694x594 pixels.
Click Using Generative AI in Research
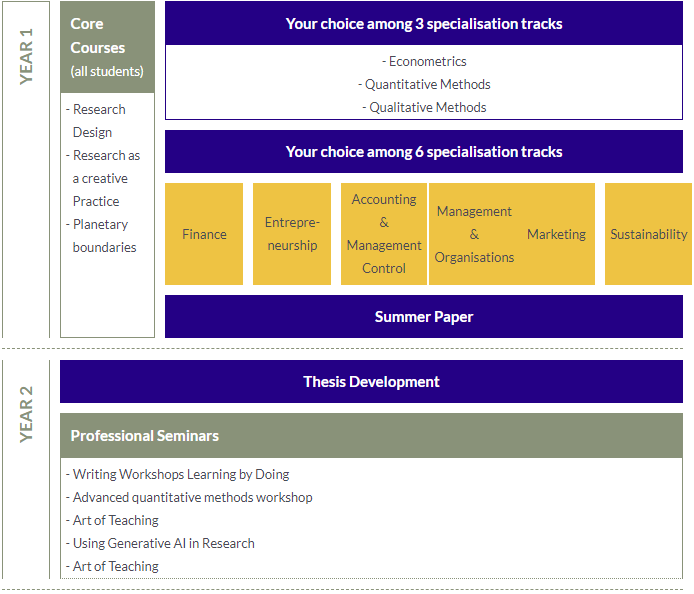[x=163, y=544]
